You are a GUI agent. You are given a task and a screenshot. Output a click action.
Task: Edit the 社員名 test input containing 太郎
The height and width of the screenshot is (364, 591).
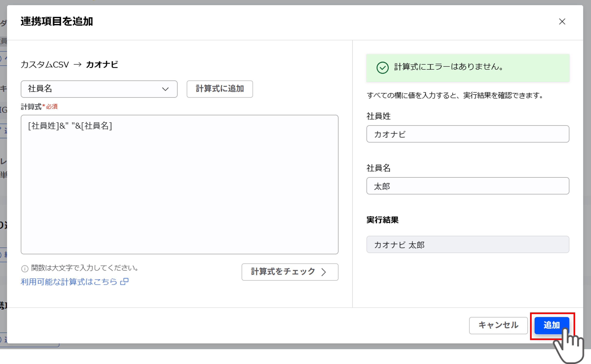pos(468,186)
